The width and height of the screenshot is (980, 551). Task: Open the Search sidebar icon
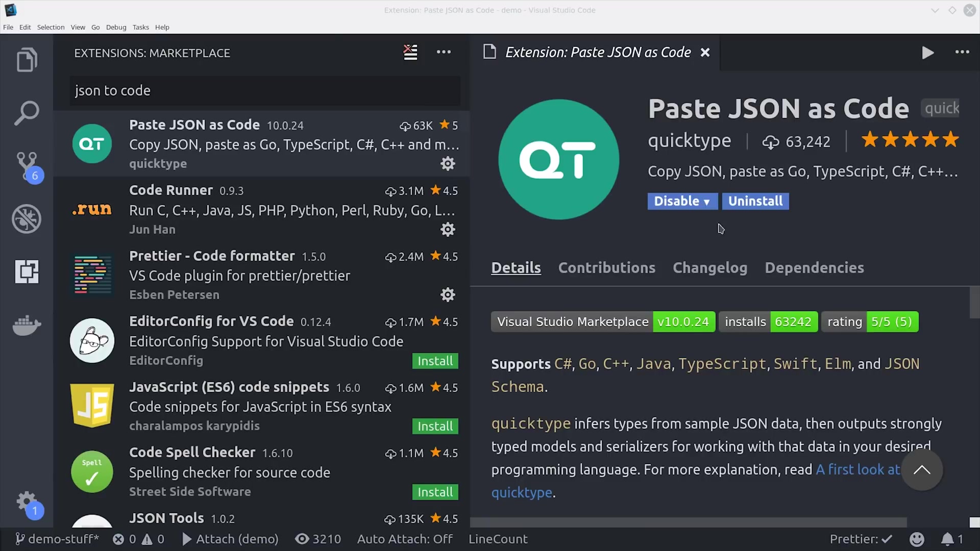(x=27, y=112)
